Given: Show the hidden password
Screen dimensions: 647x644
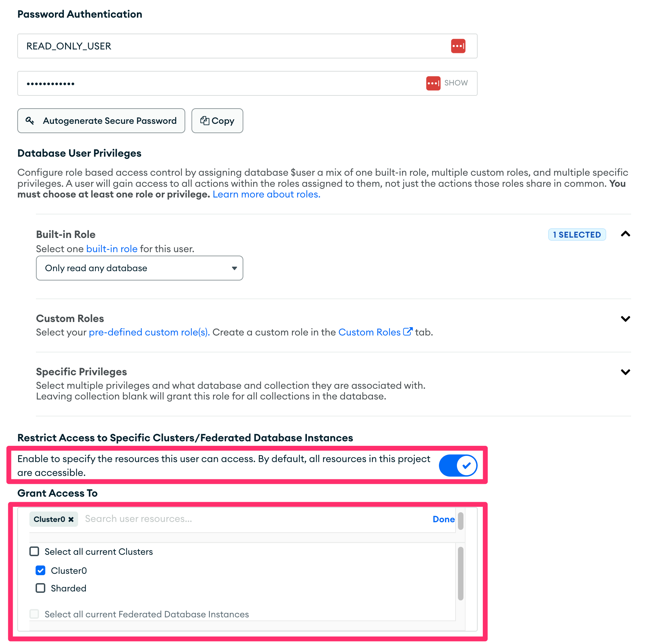Looking at the screenshot, I should click(x=456, y=83).
